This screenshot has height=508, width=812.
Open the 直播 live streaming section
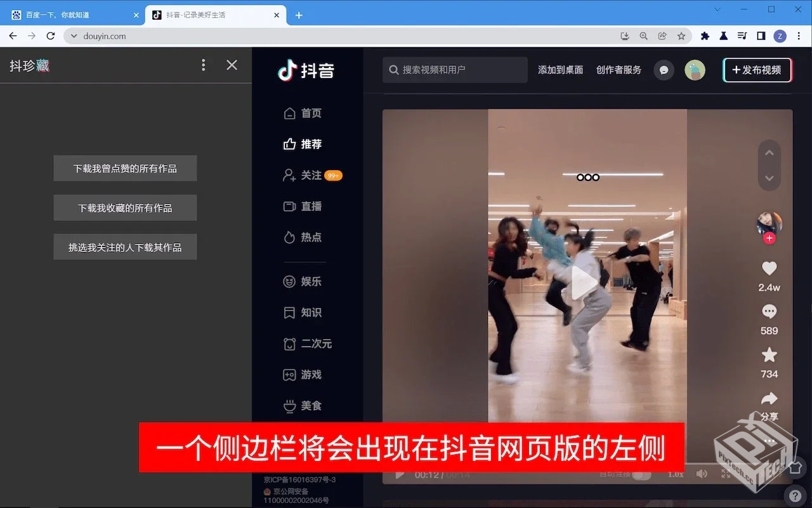tap(309, 206)
